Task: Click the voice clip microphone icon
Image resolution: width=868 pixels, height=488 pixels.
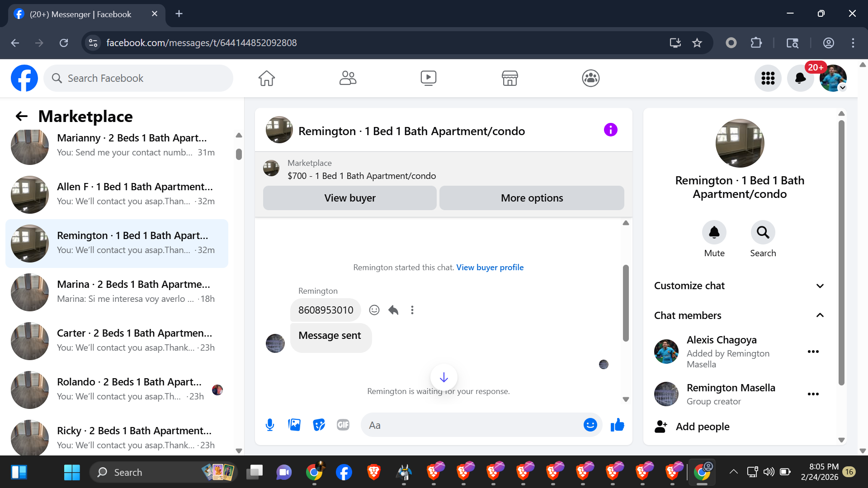Action: [x=270, y=425]
